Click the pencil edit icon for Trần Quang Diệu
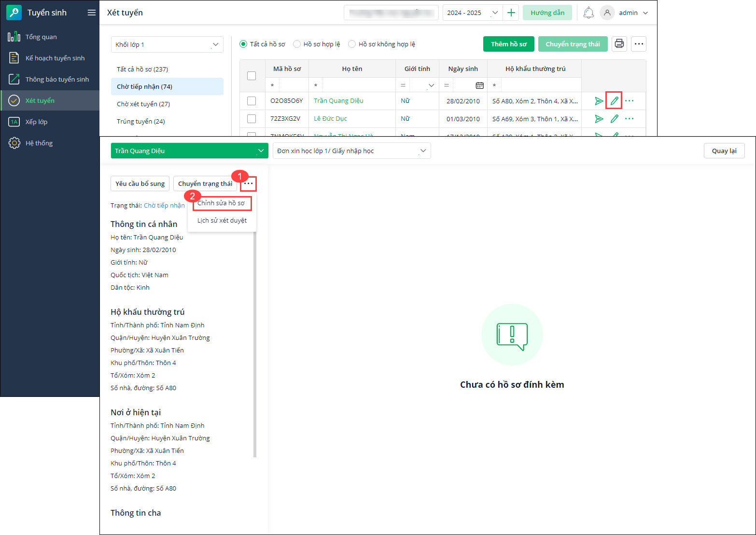The height and width of the screenshot is (535, 756). pyautogui.click(x=614, y=101)
